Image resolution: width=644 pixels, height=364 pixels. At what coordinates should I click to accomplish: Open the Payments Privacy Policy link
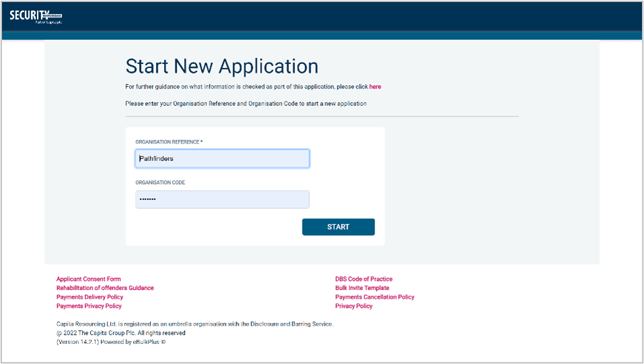click(x=89, y=306)
